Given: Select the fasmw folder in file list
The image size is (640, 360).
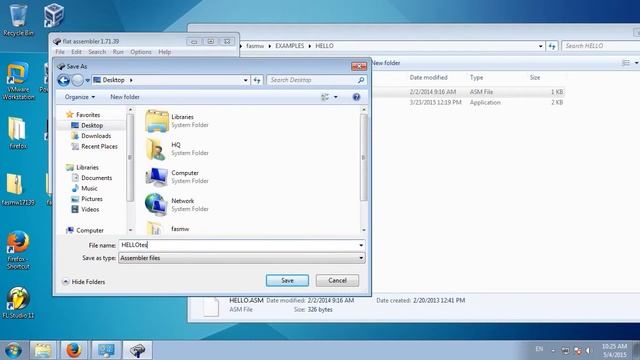Looking at the screenshot, I should (x=168, y=229).
